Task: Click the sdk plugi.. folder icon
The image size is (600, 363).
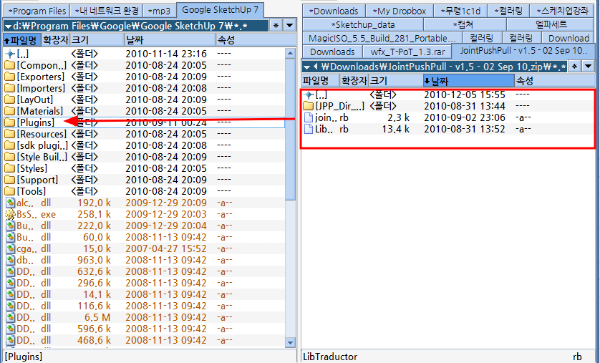Action: pyautogui.click(x=10, y=146)
